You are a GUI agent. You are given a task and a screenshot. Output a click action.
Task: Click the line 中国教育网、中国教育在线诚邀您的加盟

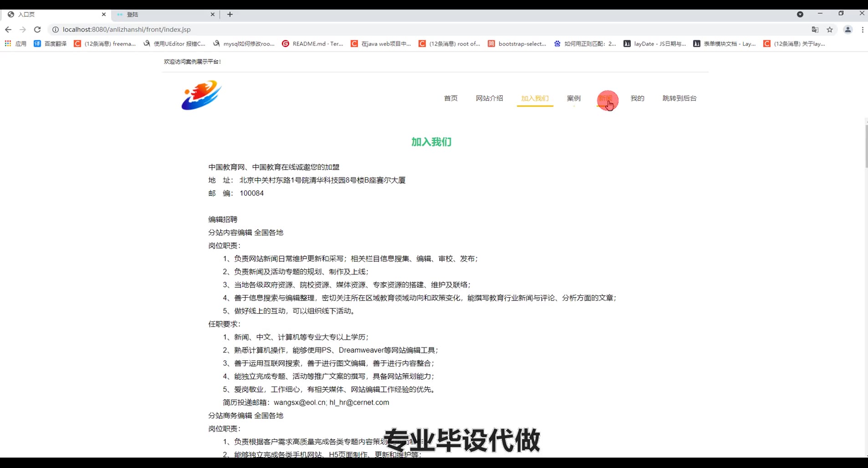274,167
